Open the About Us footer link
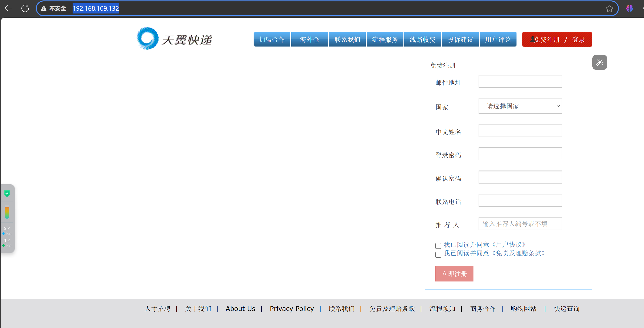 240,308
